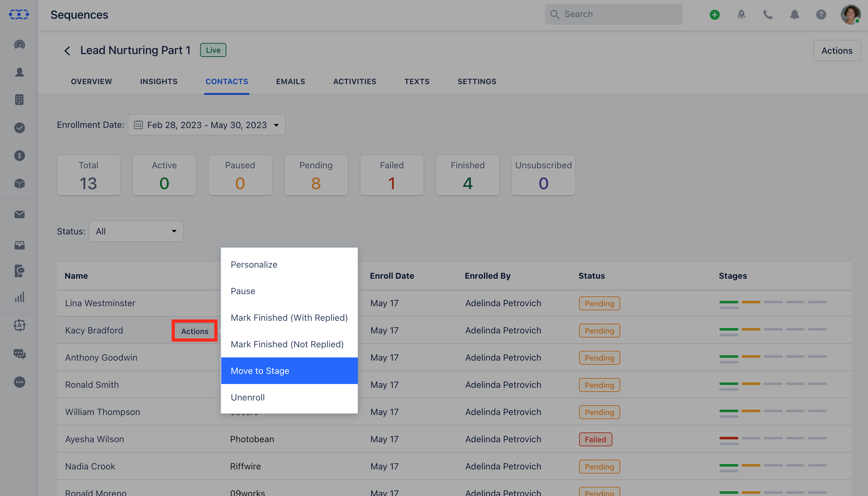Click inside the Search field
The height and width of the screenshot is (496, 868).
613,14
